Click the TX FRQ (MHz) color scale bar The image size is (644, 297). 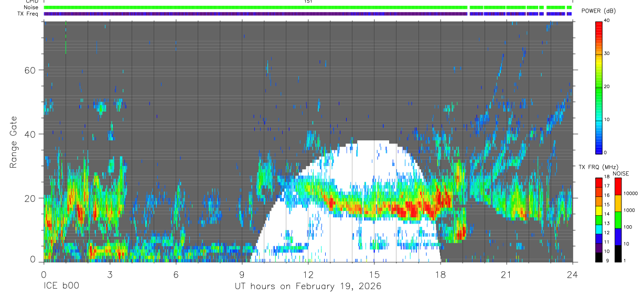(599, 220)
